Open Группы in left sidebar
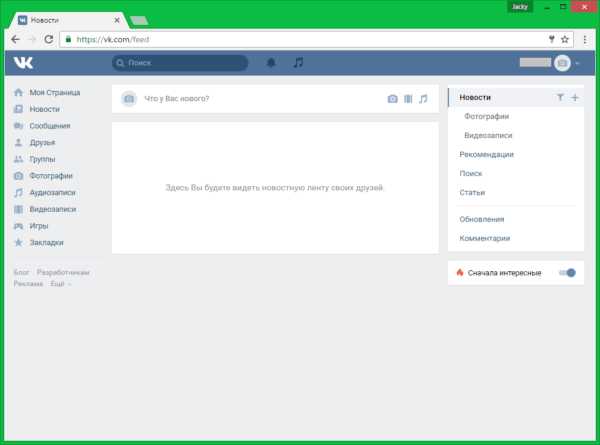Screen dimensions: 600x445 coord(42,159)
